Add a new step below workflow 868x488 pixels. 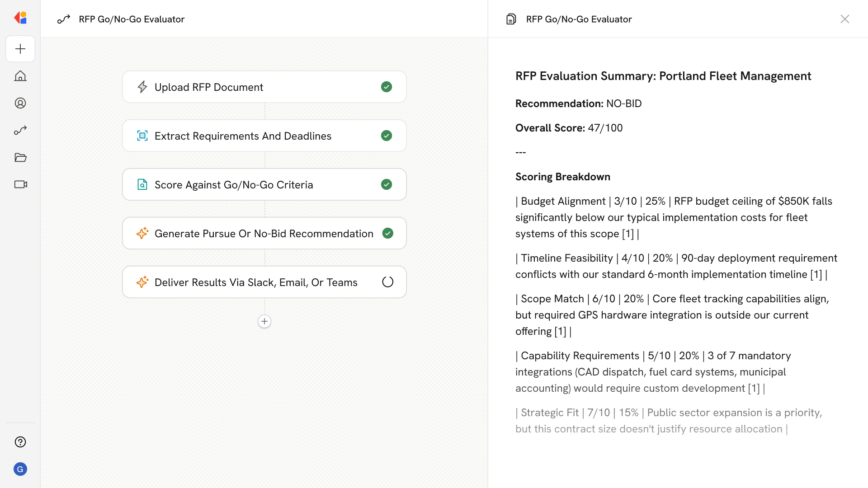(x=264, y=321)
